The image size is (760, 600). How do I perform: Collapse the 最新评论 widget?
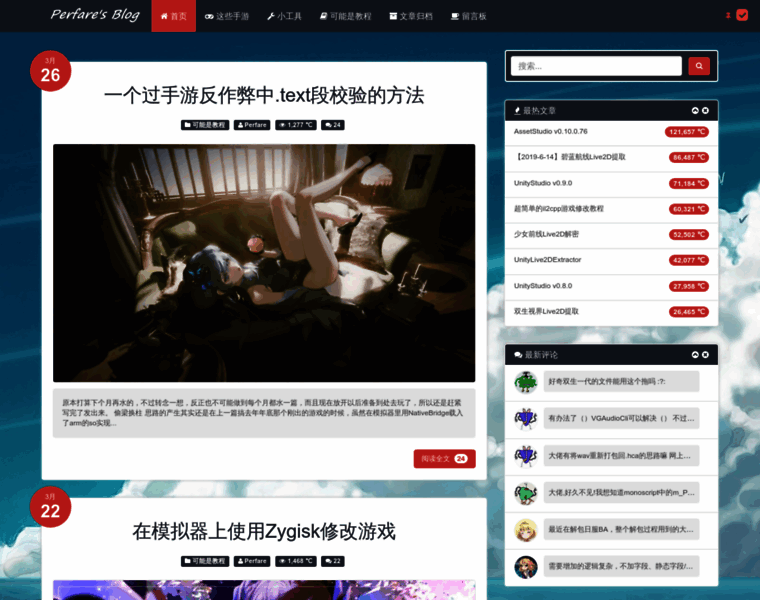point(695,355)
